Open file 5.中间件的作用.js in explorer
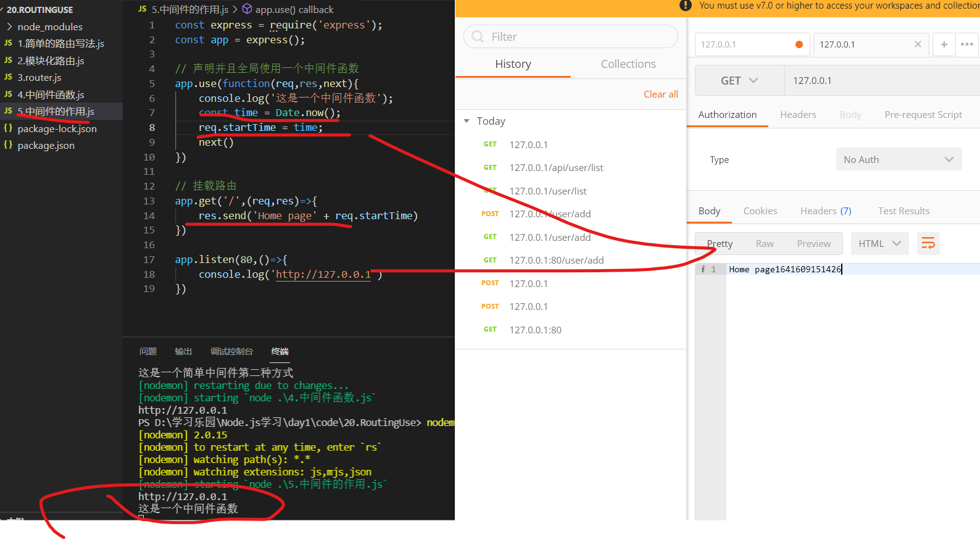 tap(61, 112)
